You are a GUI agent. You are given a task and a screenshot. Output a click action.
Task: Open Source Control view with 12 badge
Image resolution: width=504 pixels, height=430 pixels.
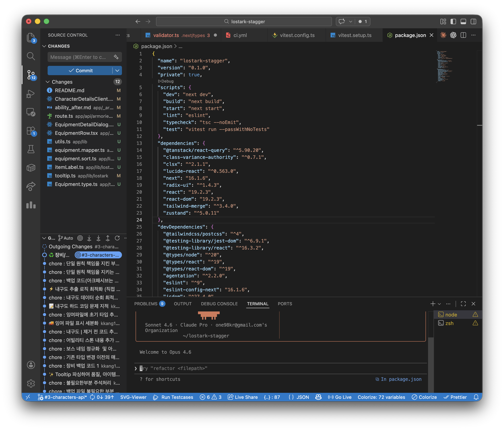pos(31,75)
